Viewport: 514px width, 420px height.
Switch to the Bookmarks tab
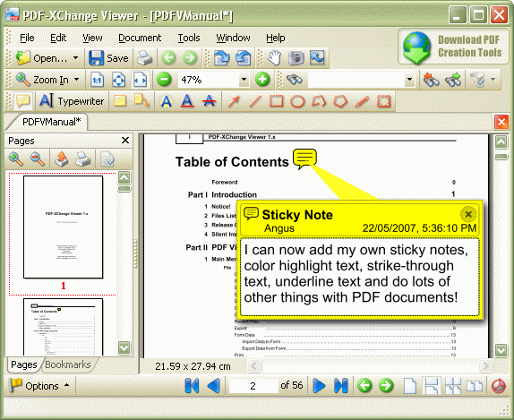point(68,364)
